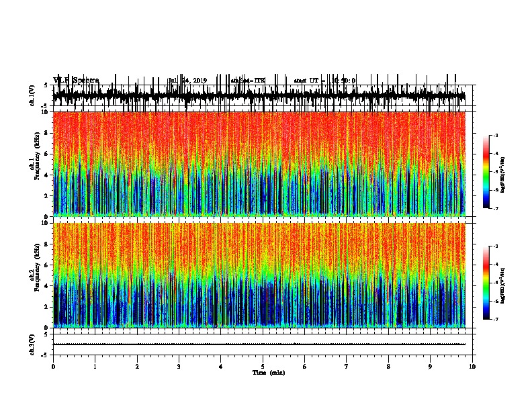Click time axis tick label "7"
The image size is (532, 411).
[347, 367]
